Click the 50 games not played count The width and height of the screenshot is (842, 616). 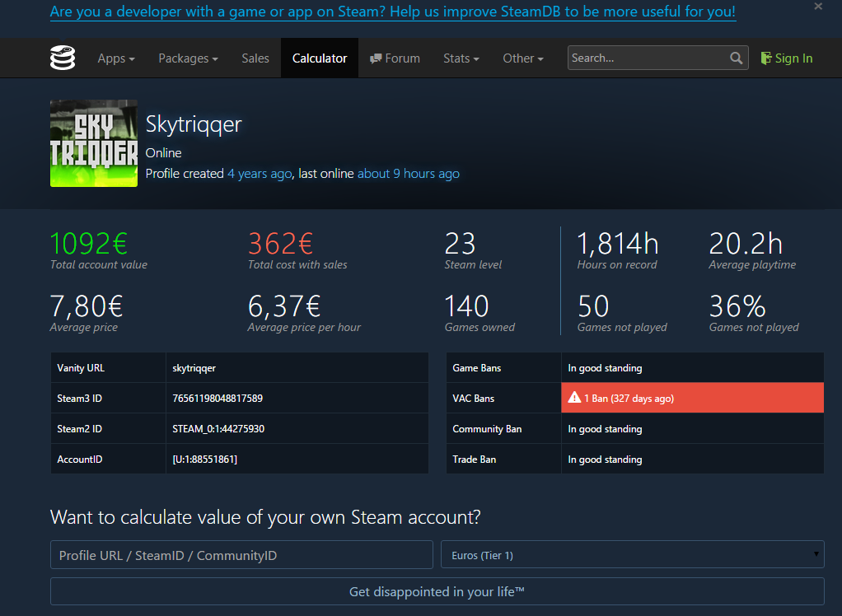click(593, 306)
